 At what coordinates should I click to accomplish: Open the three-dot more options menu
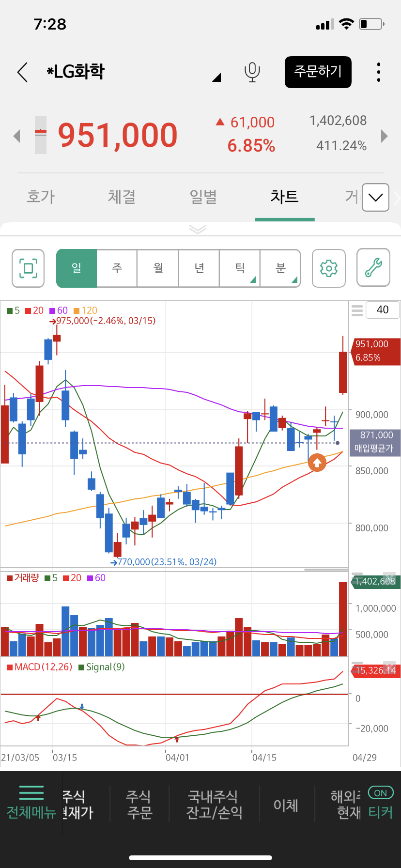click(x=379, y=72)
